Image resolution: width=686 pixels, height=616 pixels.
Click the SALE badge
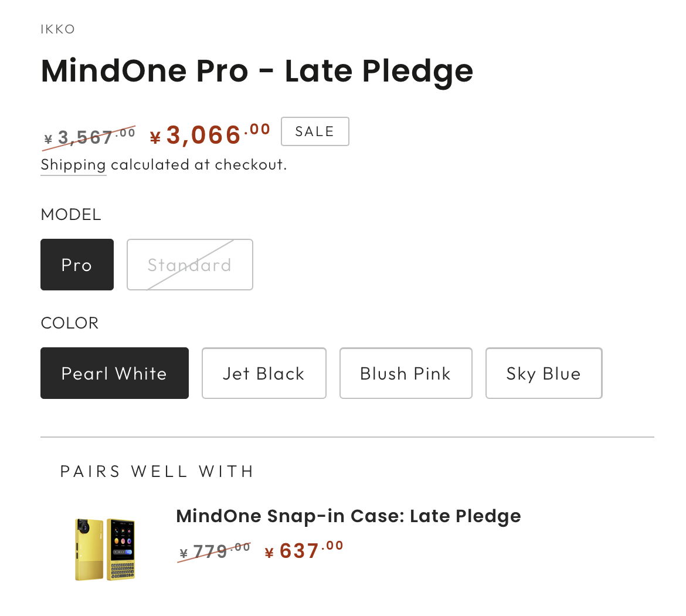point(315,131)
